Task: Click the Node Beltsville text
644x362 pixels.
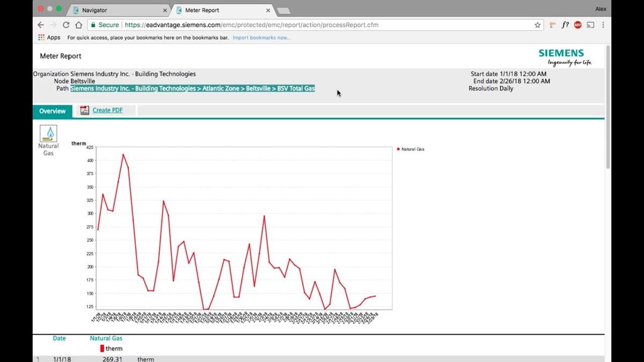Action: [75, 81]
